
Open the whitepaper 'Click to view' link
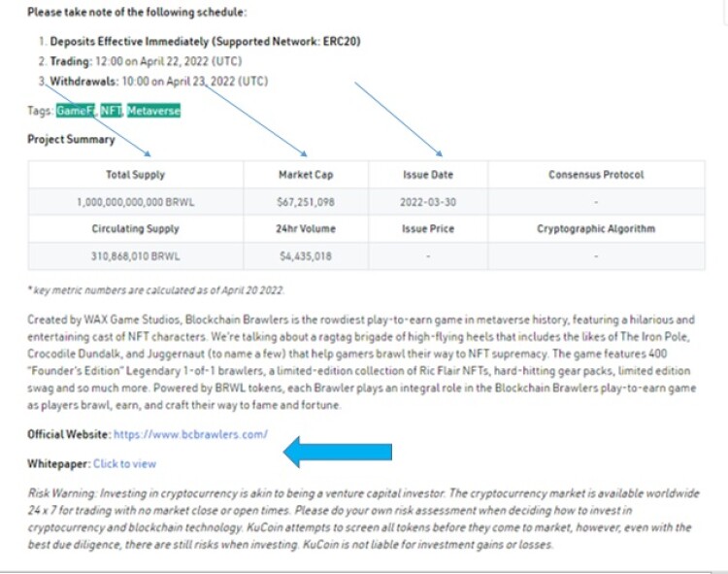(124, 463)
